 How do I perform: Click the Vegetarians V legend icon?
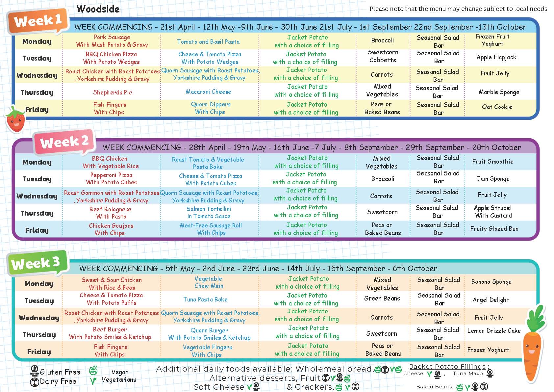(93, 381)
